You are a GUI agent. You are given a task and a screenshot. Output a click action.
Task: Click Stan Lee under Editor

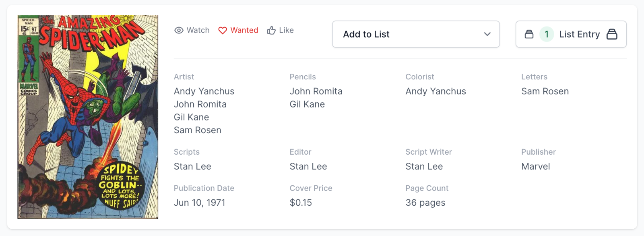pyautogui.click(x=308, y=166)
